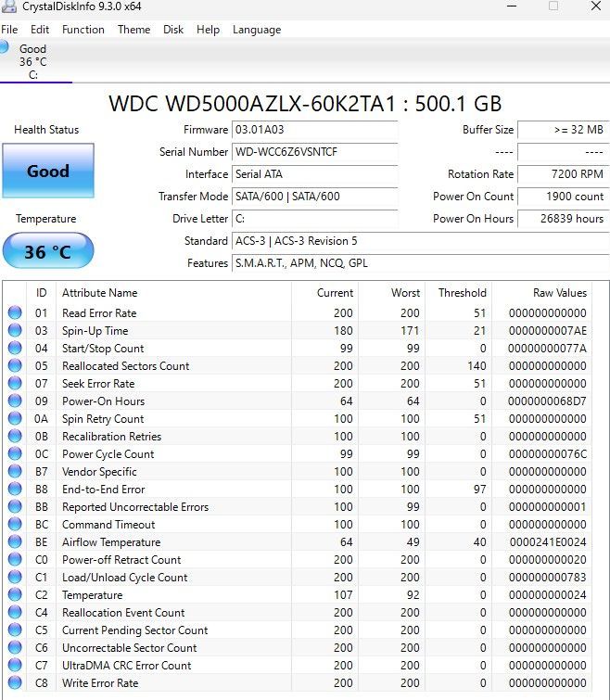The image size is (610, 700).
Task: Click the status orb for UltraDMA CRC Error Count
Action: (x=15, y=666)
